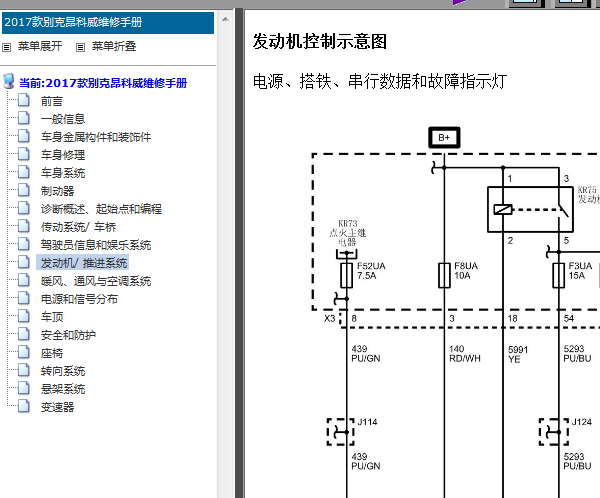Click the page icon next to 发动机/推进系统
The height and width of the screenshot is (498, 600).
pyautogui.click(x=24, y=262)
